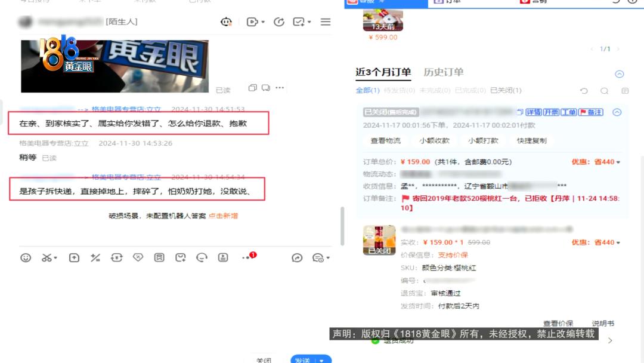The width and height of the screenshot is (644, 363).
Task: Click the 备注 flag remark button
Action: 590,112
